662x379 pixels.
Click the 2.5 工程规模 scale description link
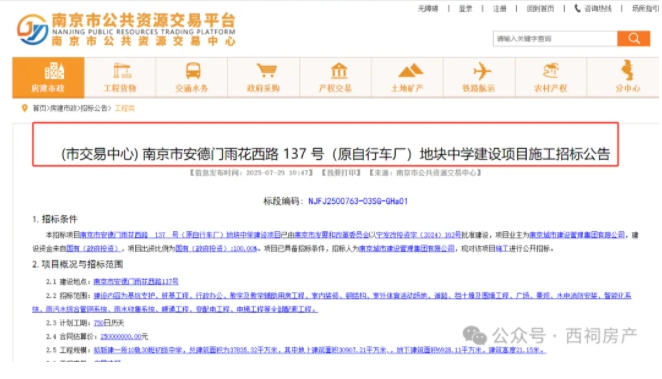pyautogui.click(x=320, y=350)
